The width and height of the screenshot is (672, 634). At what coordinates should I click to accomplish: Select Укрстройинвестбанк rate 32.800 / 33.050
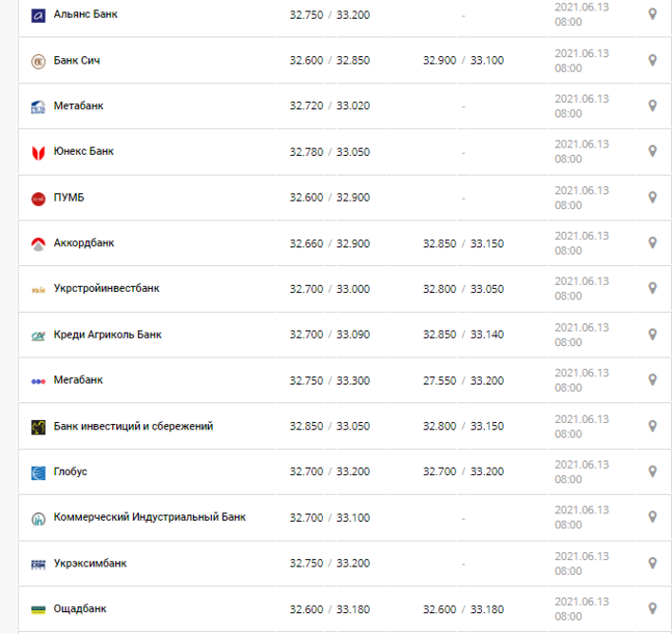pos(463,289)
